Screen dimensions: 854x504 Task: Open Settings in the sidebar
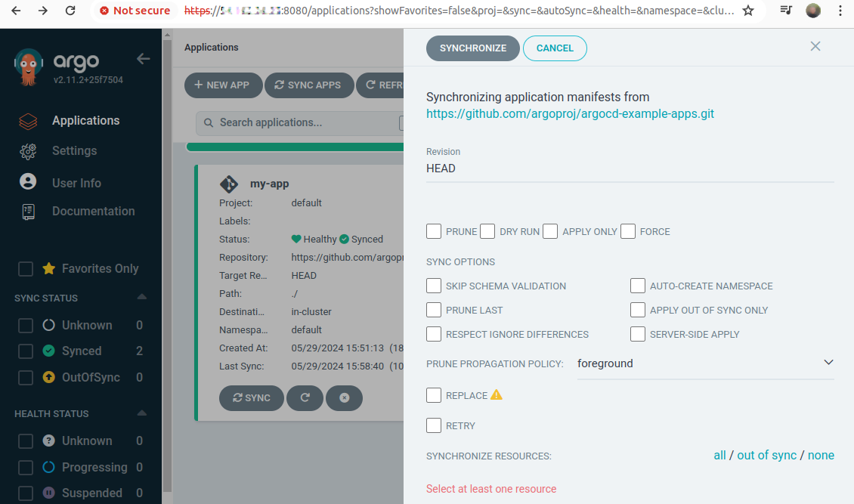74,151
